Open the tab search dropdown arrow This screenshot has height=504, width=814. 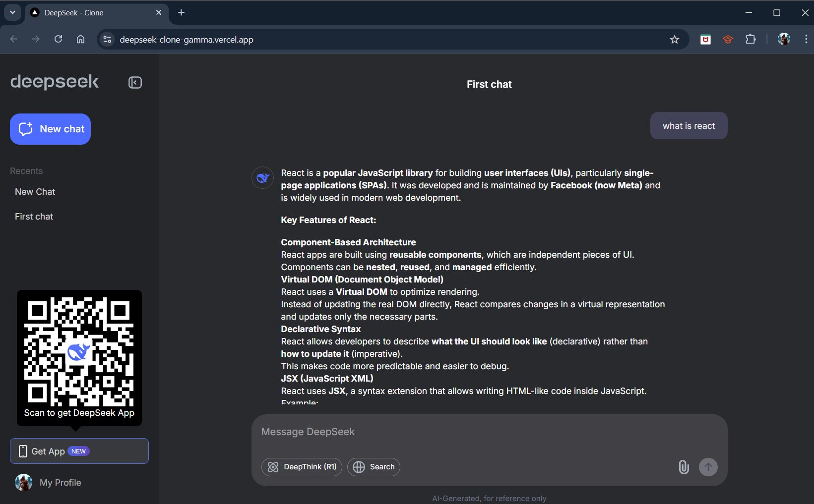pos(12,12)
